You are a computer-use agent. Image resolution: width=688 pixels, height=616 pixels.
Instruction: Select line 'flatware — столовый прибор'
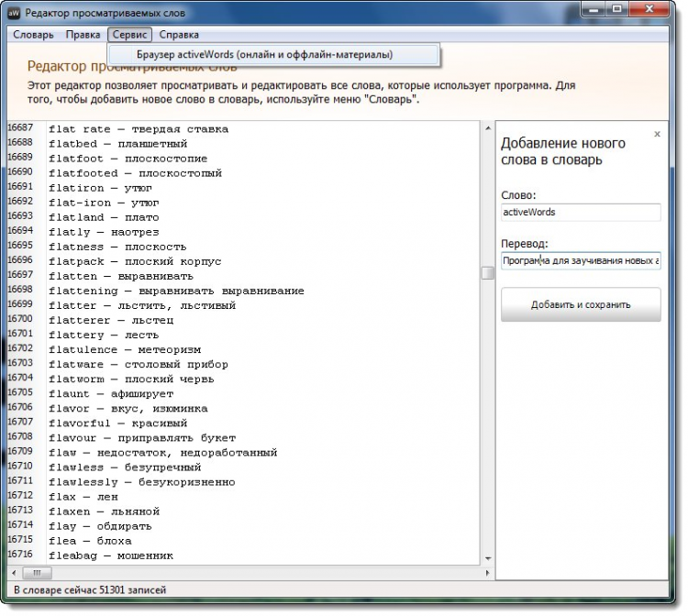click(x=139, y=365)
